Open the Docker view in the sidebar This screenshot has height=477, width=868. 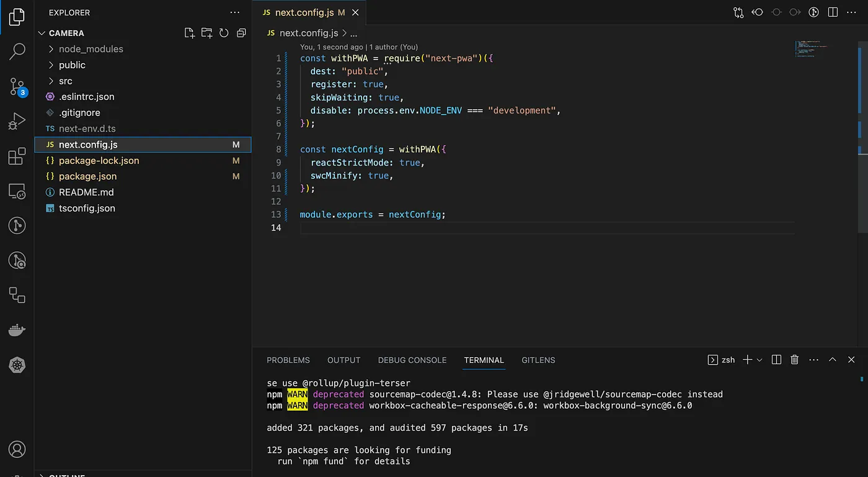(16, 329)
